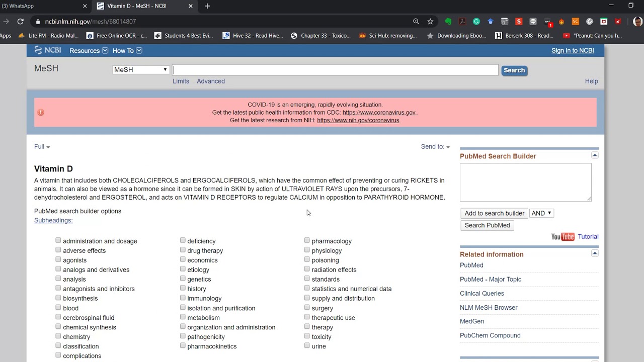Open the Lite FM Radio bookmark
Screen dimensions: 644x362
[48, 36]
